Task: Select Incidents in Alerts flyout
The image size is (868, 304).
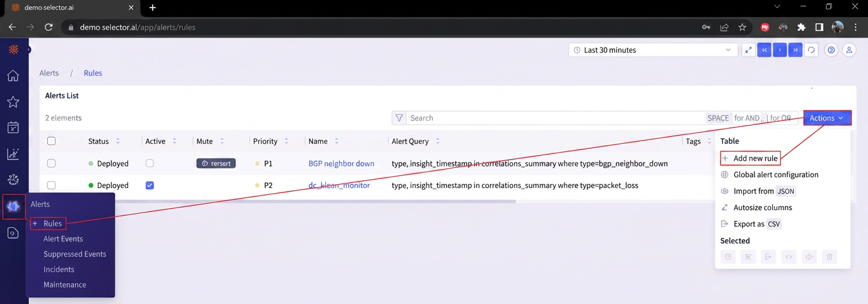Action: click(x=59, y=269)
